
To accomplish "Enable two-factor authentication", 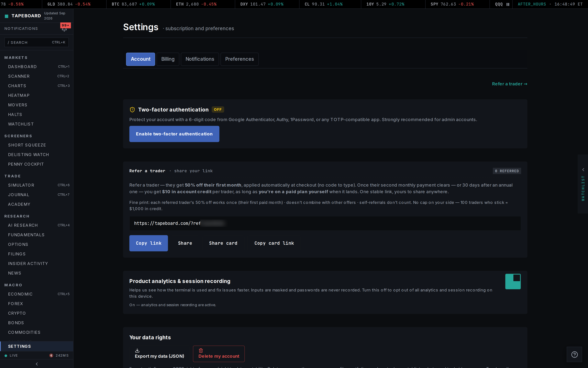I will [174, 134].
